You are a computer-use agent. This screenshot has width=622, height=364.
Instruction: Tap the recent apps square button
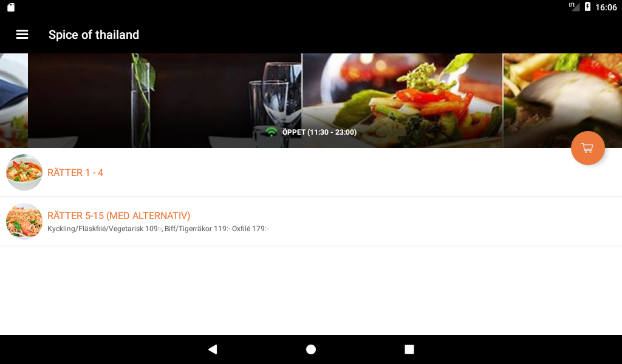pos(409,349)
